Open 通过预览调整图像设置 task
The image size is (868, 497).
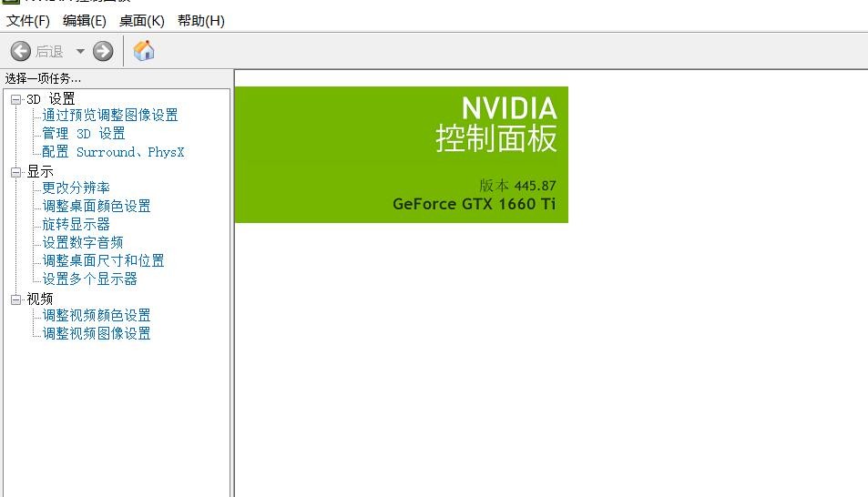point(110,115)
